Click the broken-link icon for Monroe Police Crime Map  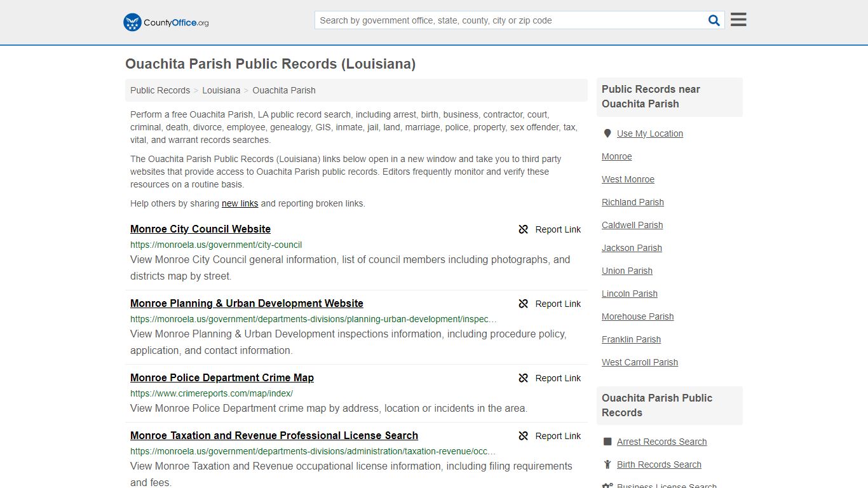tap(524, 378)
